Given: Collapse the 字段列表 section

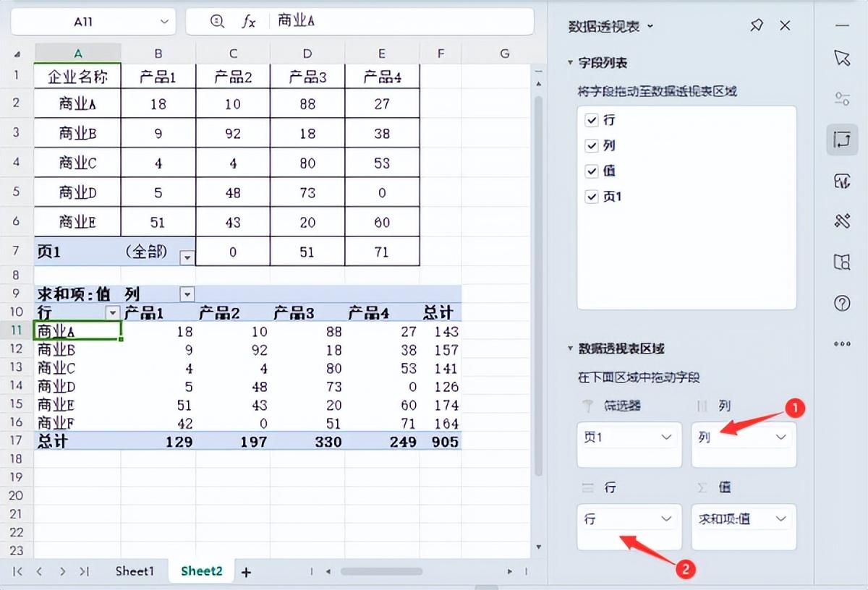Looking at the screenshot, I should (571, 63).
